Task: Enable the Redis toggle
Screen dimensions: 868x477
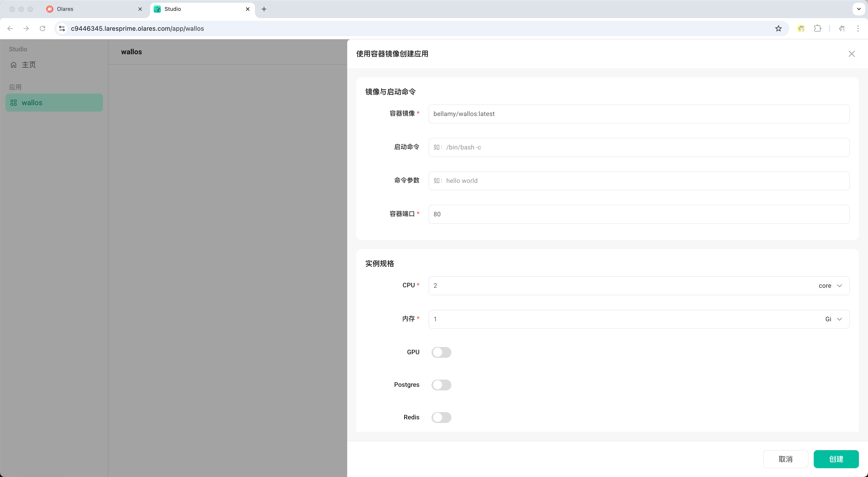Action: [441, 417]
